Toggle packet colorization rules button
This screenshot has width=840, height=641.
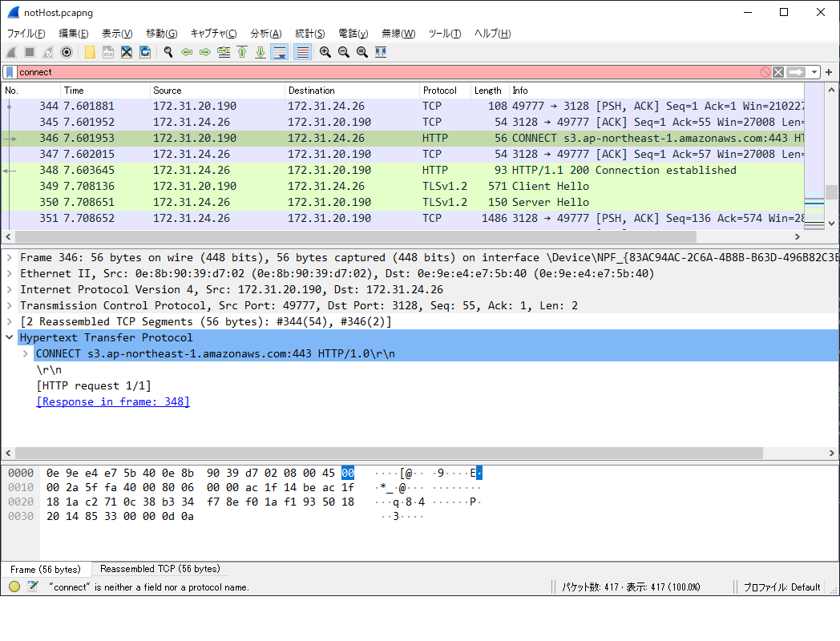303,52
